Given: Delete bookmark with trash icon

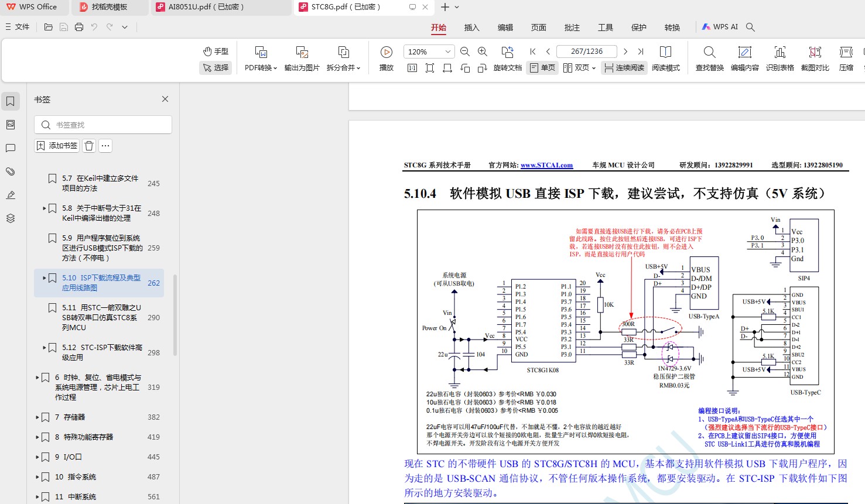Looking at the screenshot, I should (x=89, y=146).
